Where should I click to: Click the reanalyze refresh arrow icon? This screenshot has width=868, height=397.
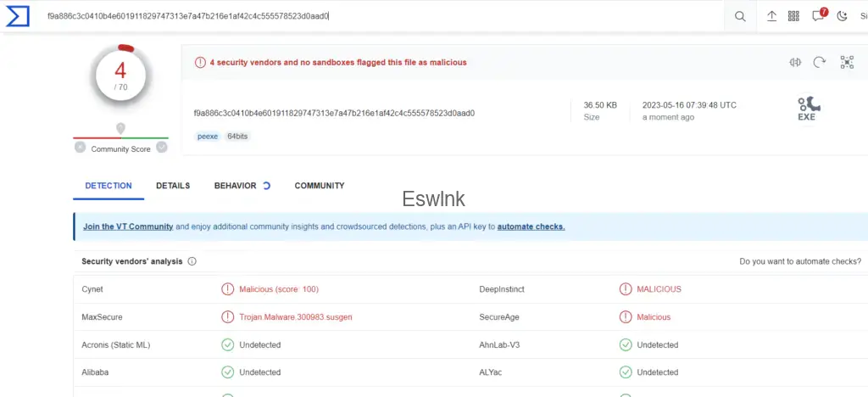tap(820, 62)
